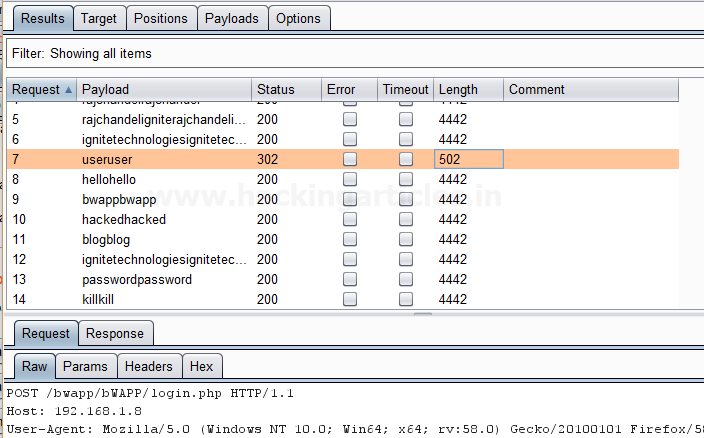Select the blogblog payload row
This screenshot has width=704, height=438.
343,239
